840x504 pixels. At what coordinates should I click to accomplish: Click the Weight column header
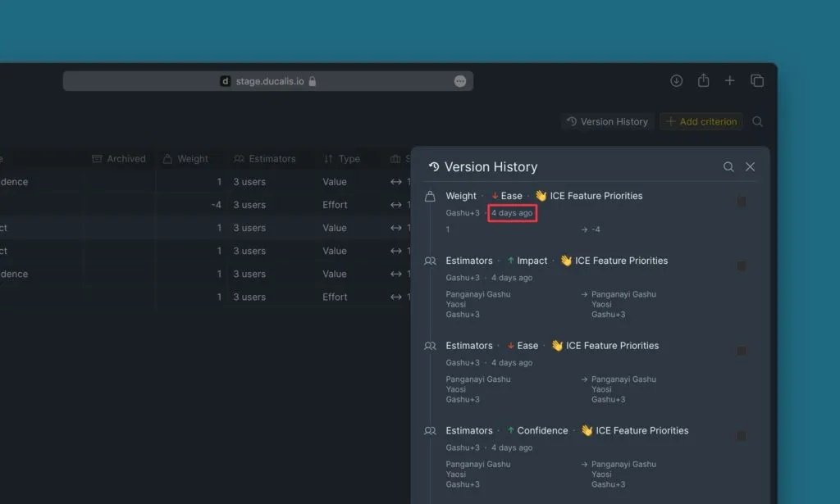coord(186,159)
